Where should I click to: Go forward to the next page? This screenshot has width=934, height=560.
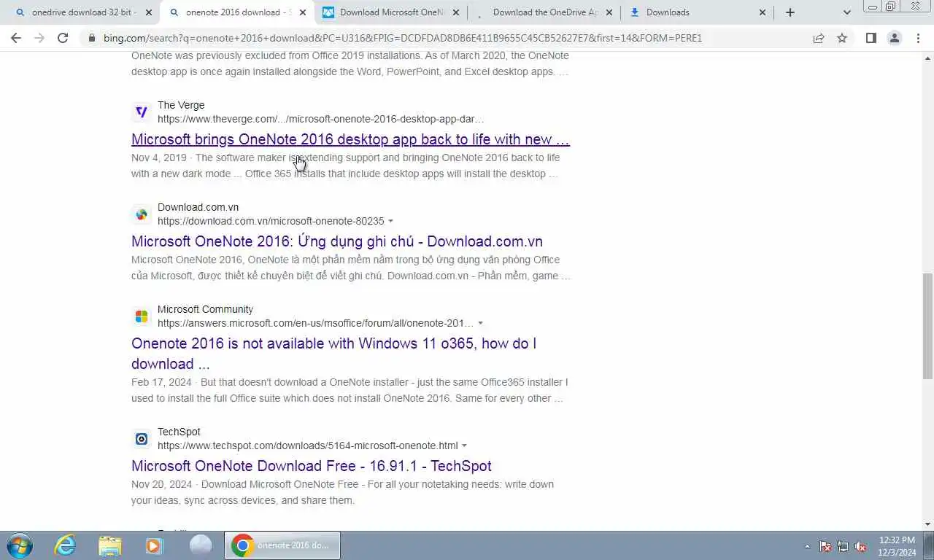(39, 38)
